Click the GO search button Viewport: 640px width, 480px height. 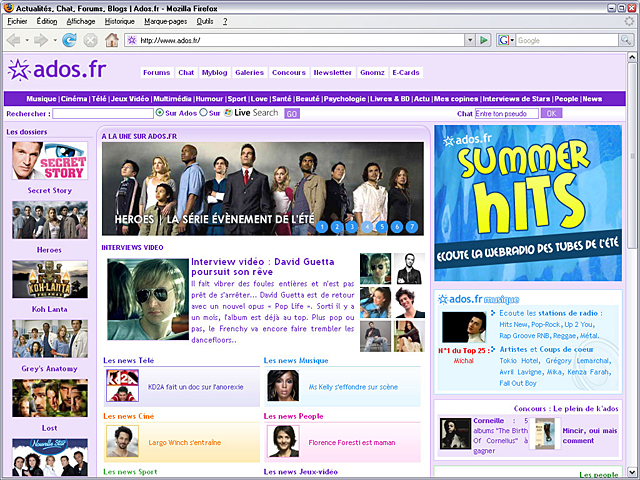(292, 114)
